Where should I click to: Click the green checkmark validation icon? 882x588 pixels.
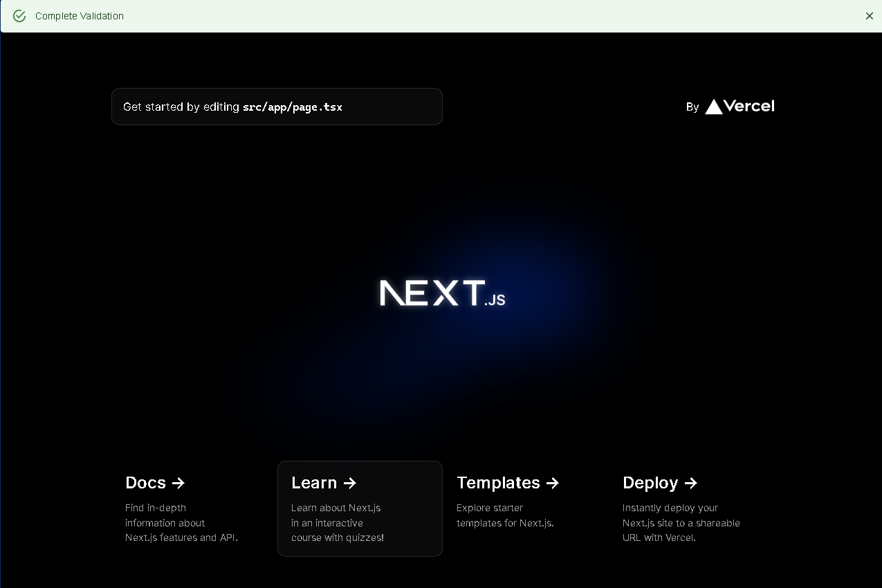click(19, 16)
